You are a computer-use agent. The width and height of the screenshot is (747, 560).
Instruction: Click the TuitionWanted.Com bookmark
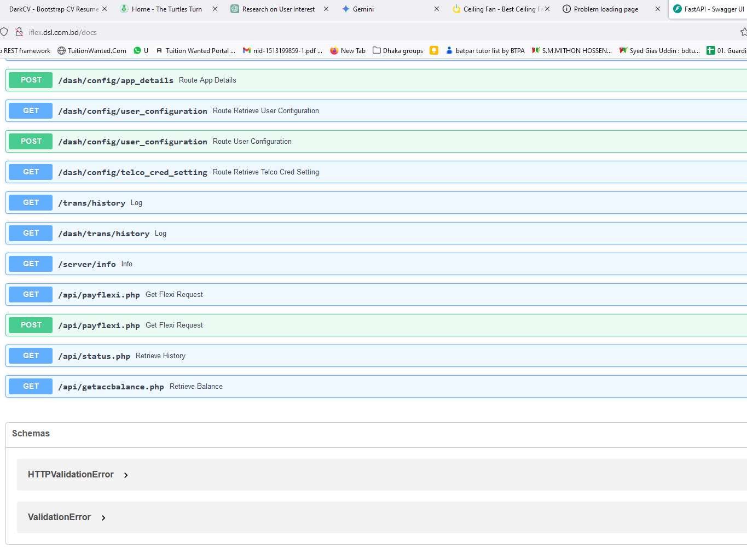92,51
